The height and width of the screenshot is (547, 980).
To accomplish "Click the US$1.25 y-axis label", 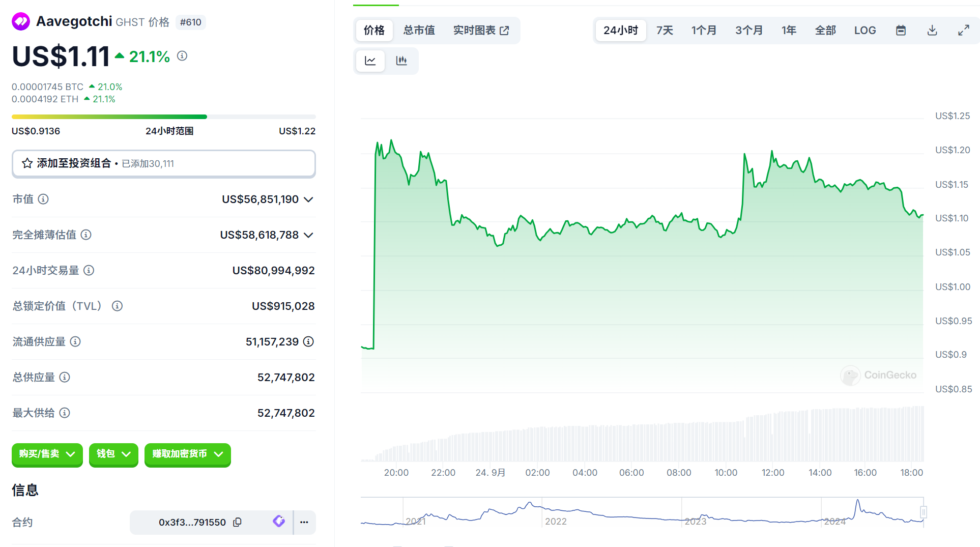I will tap(953, 116).
